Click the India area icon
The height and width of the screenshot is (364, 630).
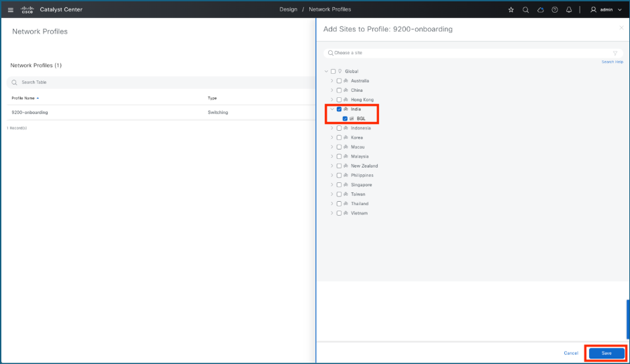pyautogui.click(x=346, y=109)
